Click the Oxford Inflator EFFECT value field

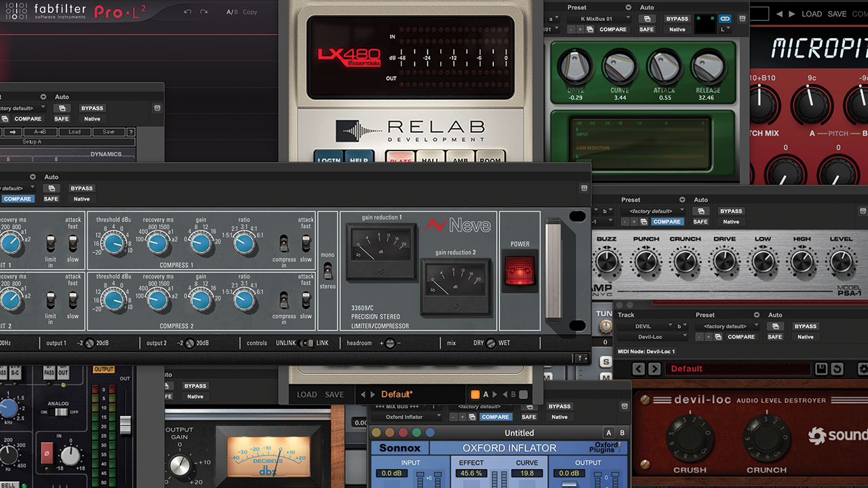[471, 474]
